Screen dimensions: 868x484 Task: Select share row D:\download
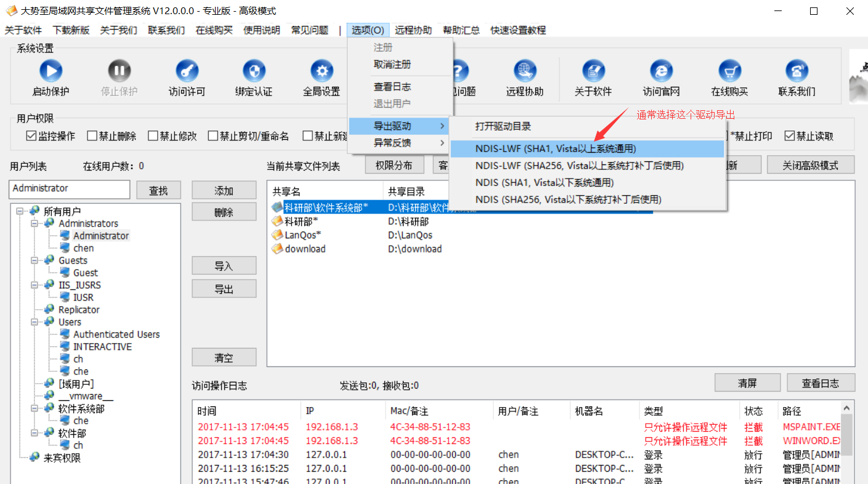coord(415,249)
